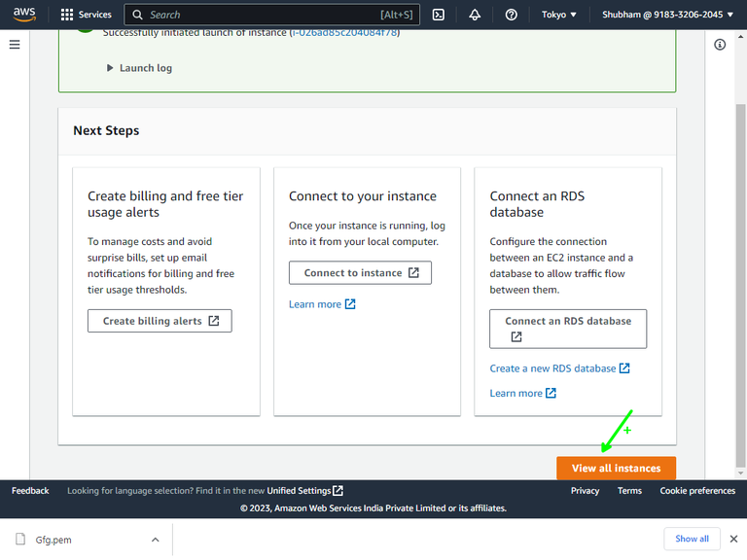
Task: Open the launched instance ID link
Action: click(344, 33)
